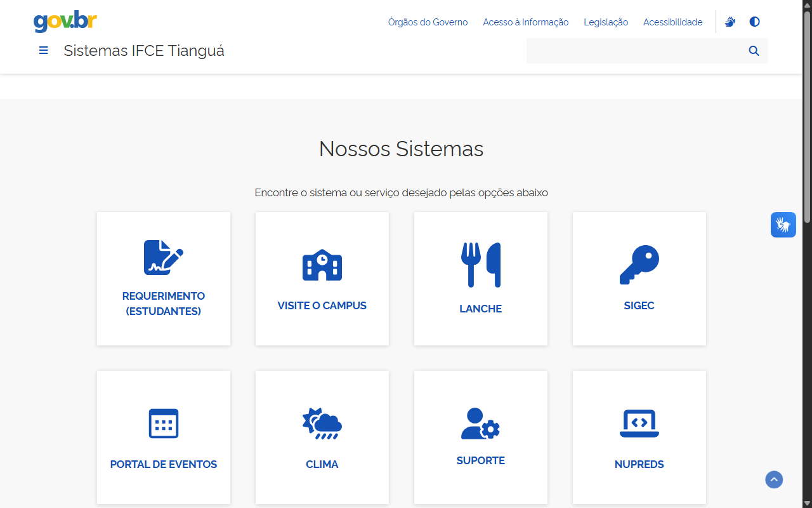Click the Requerimento document-signature icon
The width and height of the screenshot is (812, 508).
pyautogui.click(x=164, y=257)
